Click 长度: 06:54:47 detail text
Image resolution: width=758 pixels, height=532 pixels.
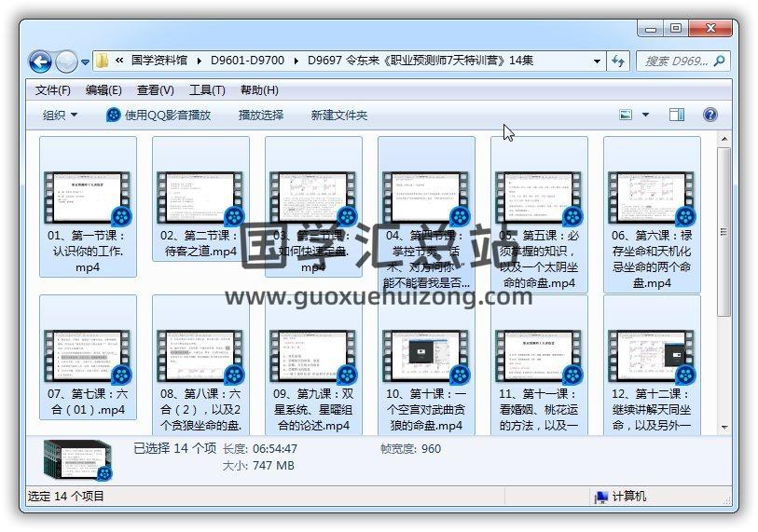pos(260,449)
